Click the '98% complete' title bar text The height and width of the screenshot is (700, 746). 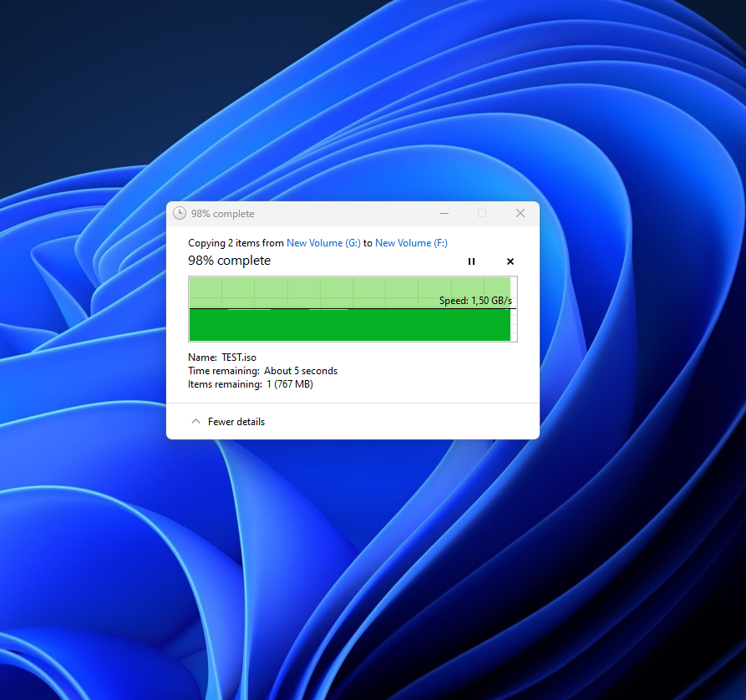pos(223,214)
